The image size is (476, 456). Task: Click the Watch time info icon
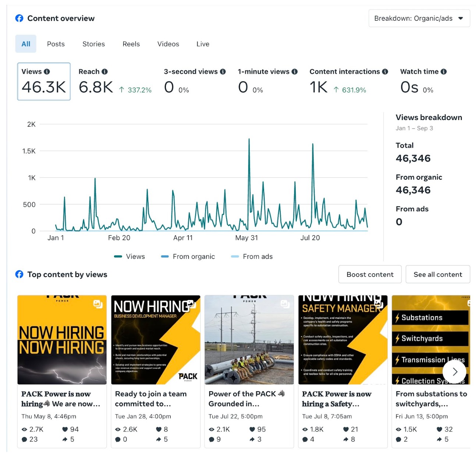tap(444, 72)
